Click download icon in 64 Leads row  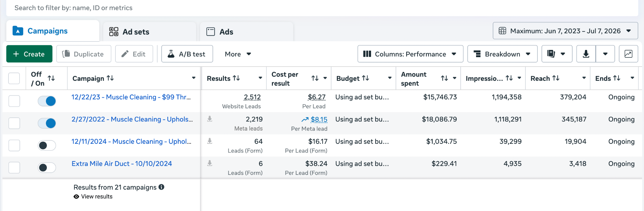[x=210, y=141]
